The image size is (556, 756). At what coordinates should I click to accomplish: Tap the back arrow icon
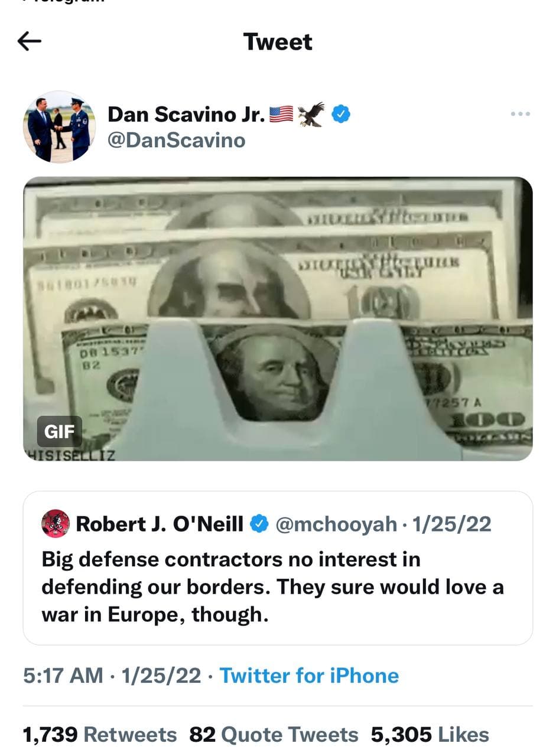click(30, 41)
